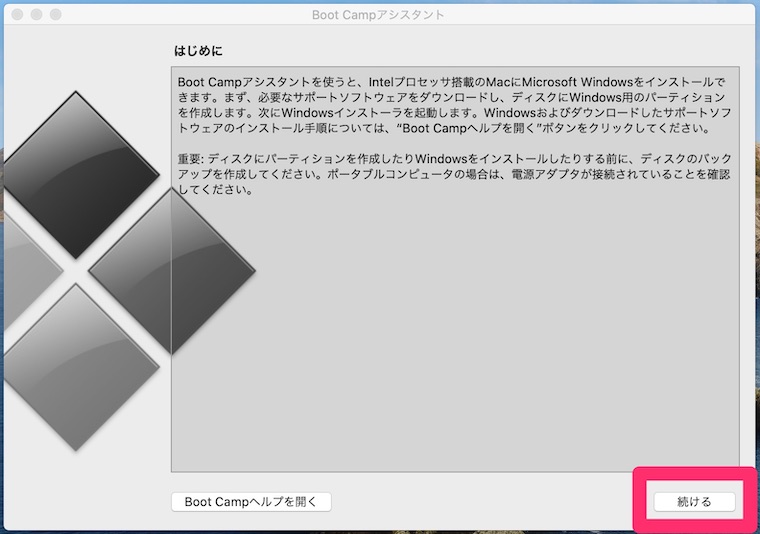
Task: Click the 続ける continue button
Action: 694,502
